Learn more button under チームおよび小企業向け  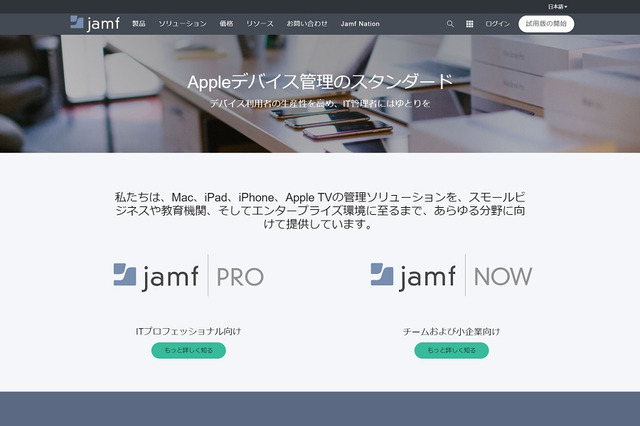[451, 351]
